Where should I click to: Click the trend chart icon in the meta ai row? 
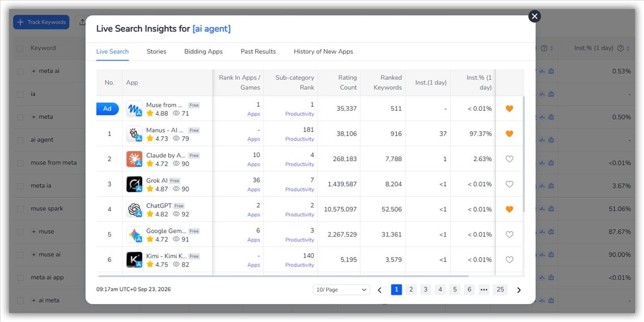point(542,71)
